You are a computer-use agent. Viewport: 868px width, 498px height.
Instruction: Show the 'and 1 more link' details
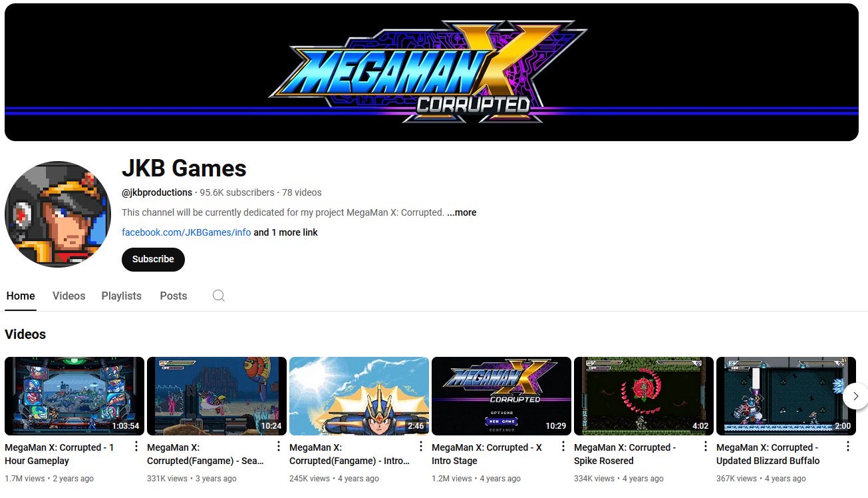(286, 232)
